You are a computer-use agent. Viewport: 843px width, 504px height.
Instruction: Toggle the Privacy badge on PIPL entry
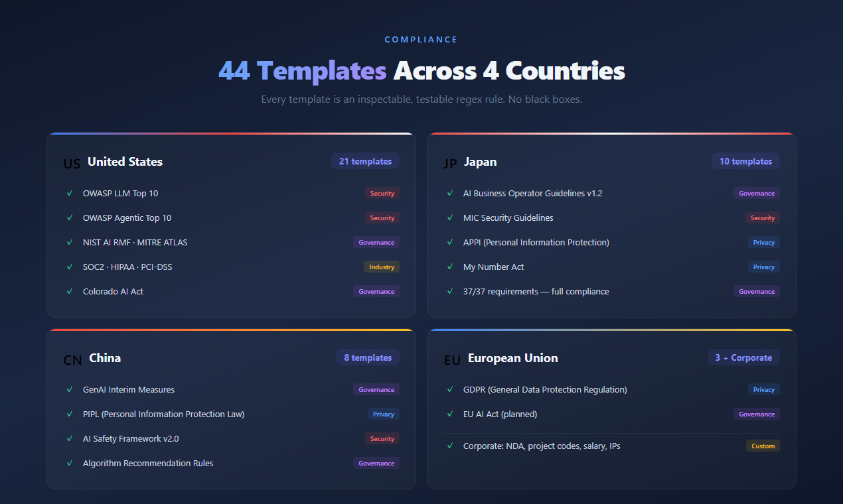383,414
